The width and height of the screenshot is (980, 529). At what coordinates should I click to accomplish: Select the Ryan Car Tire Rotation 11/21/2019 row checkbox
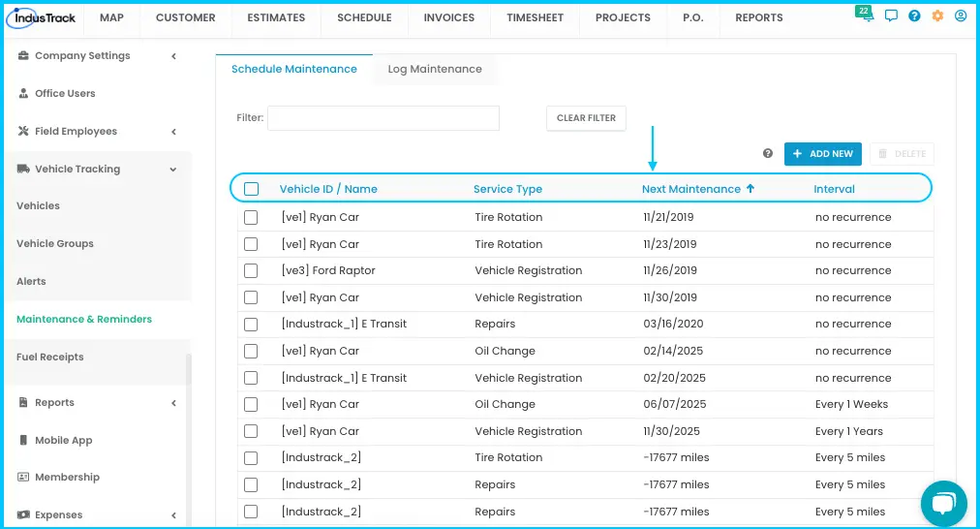click(x=251, y=217)
